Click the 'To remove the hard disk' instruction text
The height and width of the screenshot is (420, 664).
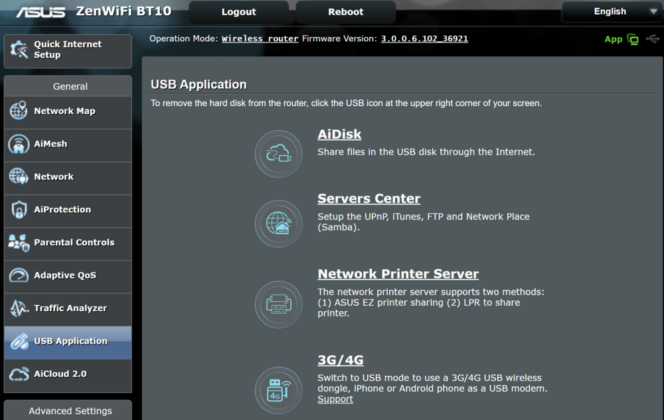coord(346,103)
